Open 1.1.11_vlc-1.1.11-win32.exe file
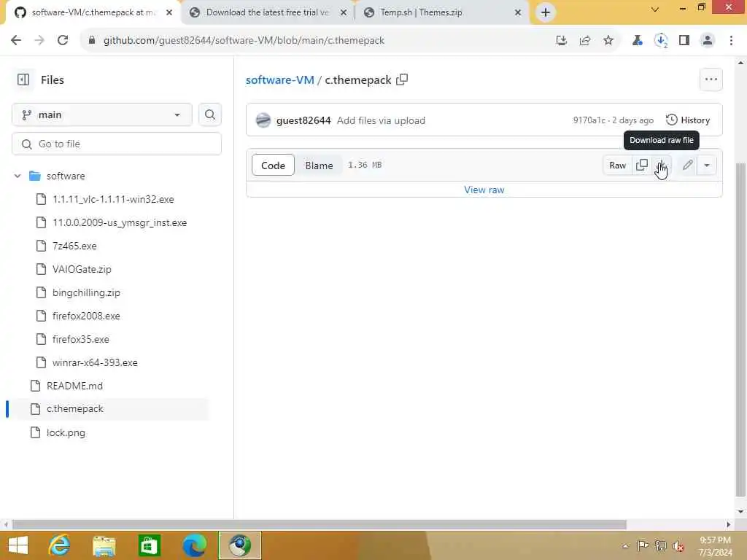Image resolution: width=747 pixels, height=560 pixels. pos(113,199)
